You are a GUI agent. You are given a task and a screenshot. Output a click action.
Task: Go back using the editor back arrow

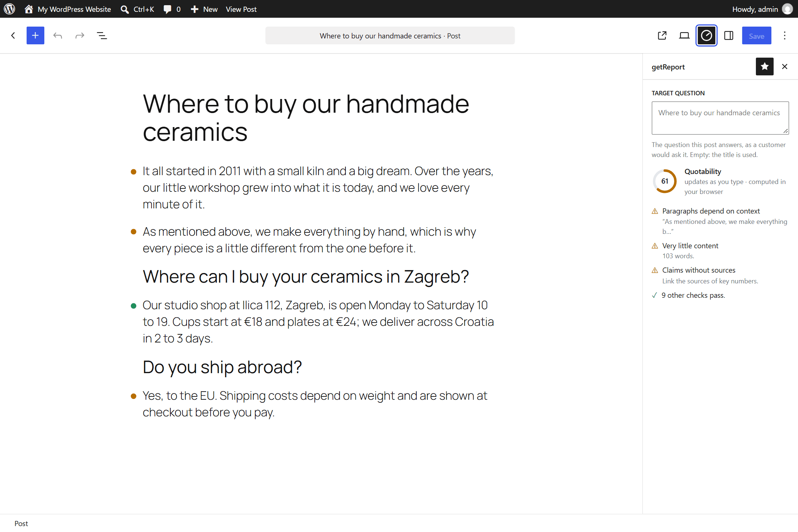click(x=13, y=35)
